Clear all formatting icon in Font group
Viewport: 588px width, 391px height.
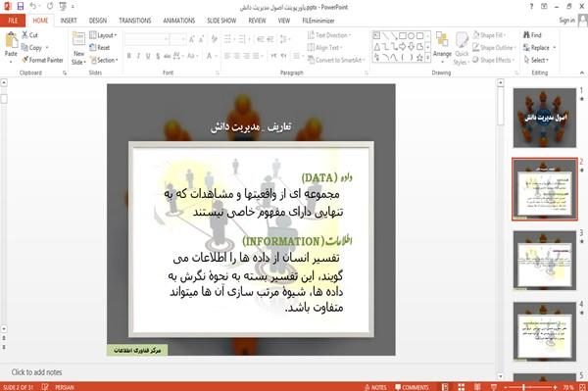tap(214, 39)
